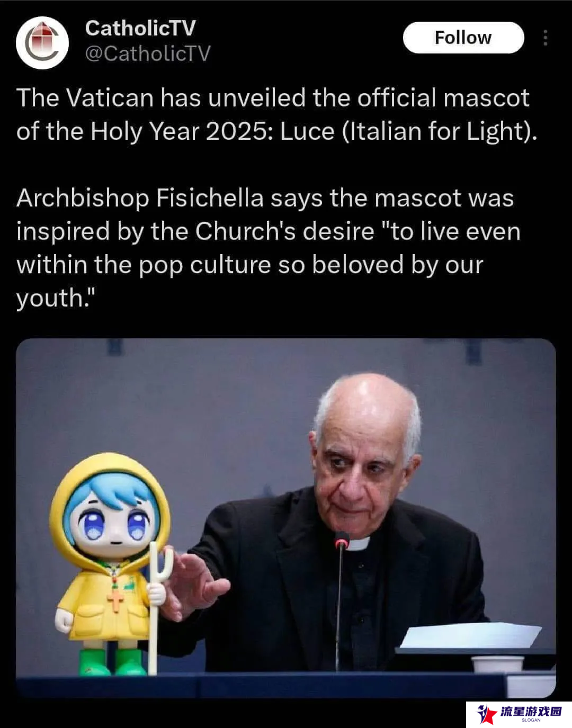
Task: Select the @CatholicTV handle
Action: (148, 53)
